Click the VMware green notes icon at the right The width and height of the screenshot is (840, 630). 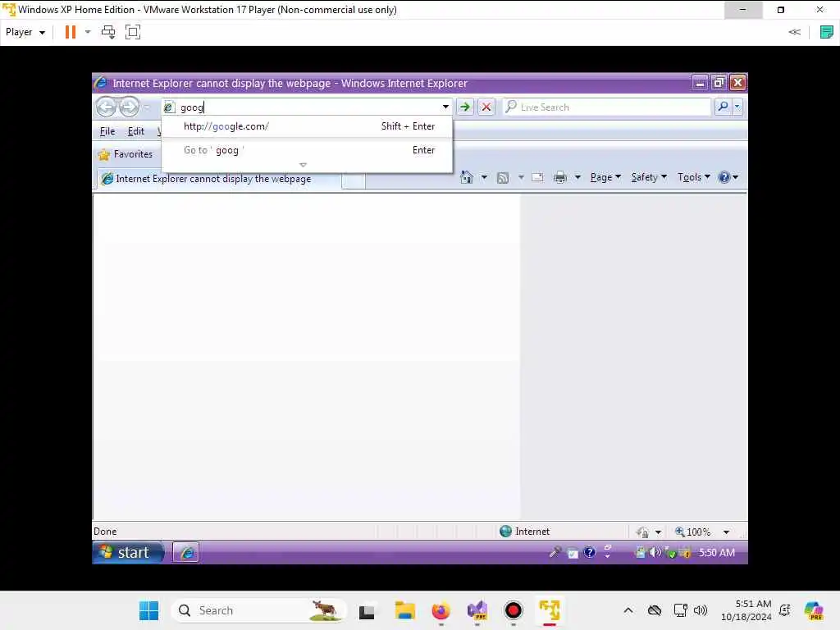[826, 32]
